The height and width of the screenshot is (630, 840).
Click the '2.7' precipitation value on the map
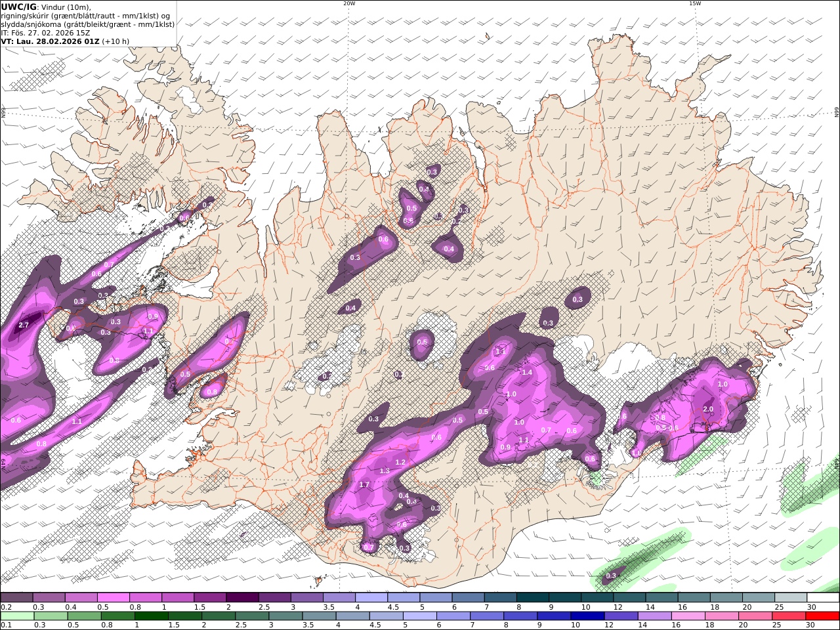pyautogui.click(x=24, y=325)
